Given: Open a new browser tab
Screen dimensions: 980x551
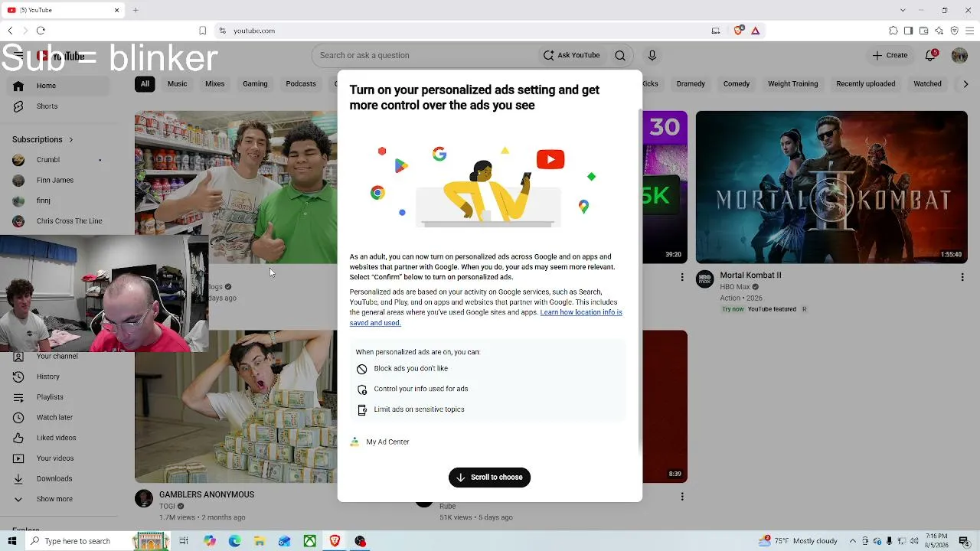Looking at the screenshot, I should coord(136,10).
